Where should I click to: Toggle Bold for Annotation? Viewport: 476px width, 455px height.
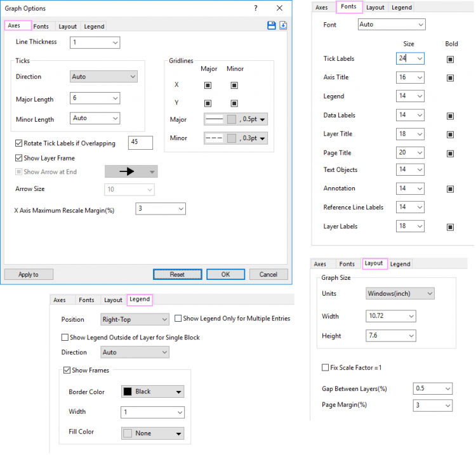[450, 189]
